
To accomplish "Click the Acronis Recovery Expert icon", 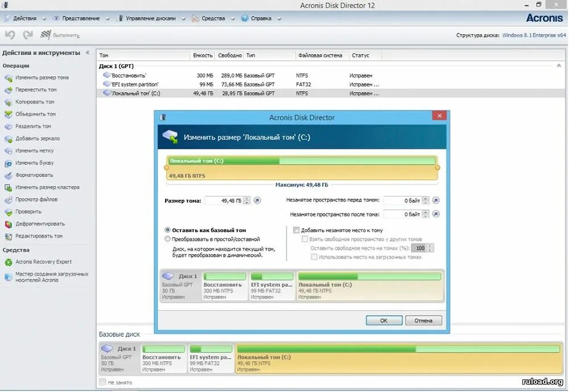I will point(9,262).
